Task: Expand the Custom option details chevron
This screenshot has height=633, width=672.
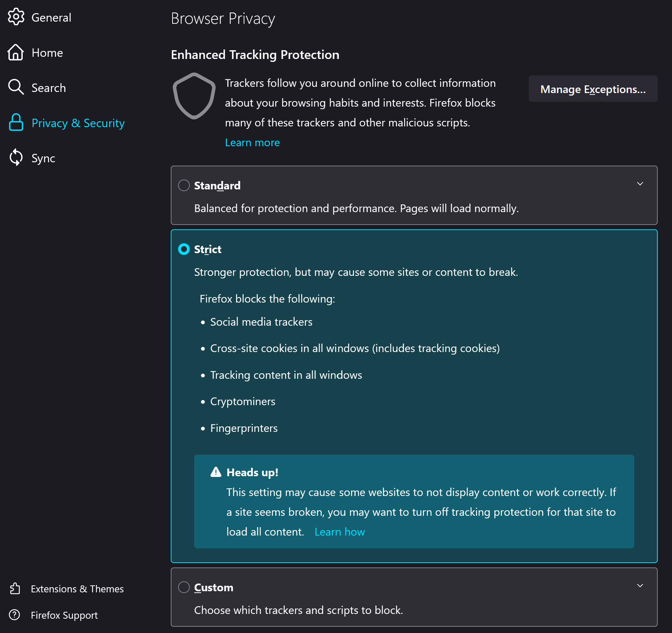Action: click(640, 586)
